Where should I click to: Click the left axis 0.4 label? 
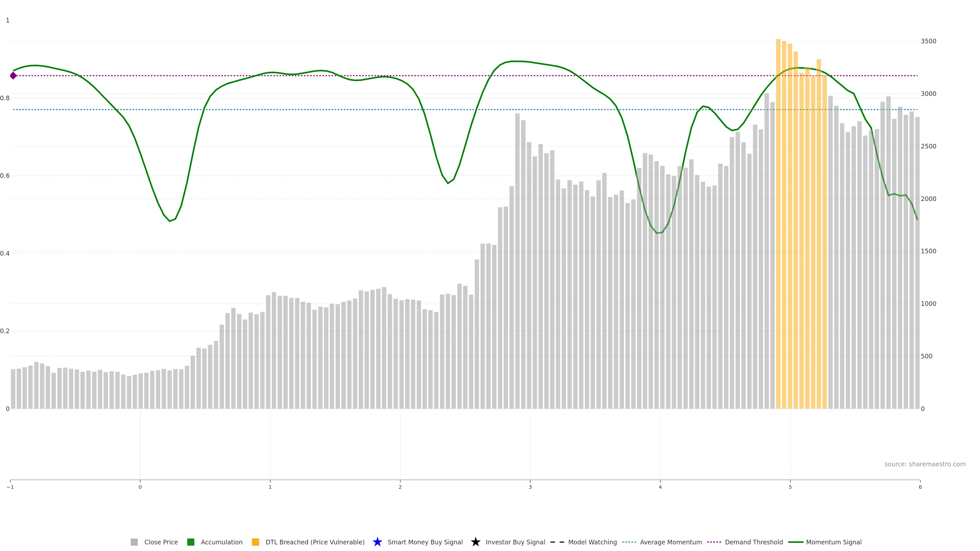(5, 253)
